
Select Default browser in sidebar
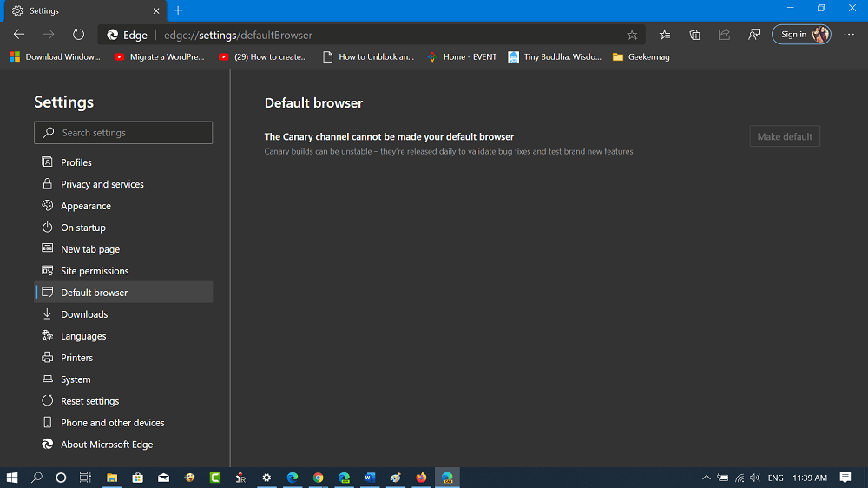click(x=123, y=293)
